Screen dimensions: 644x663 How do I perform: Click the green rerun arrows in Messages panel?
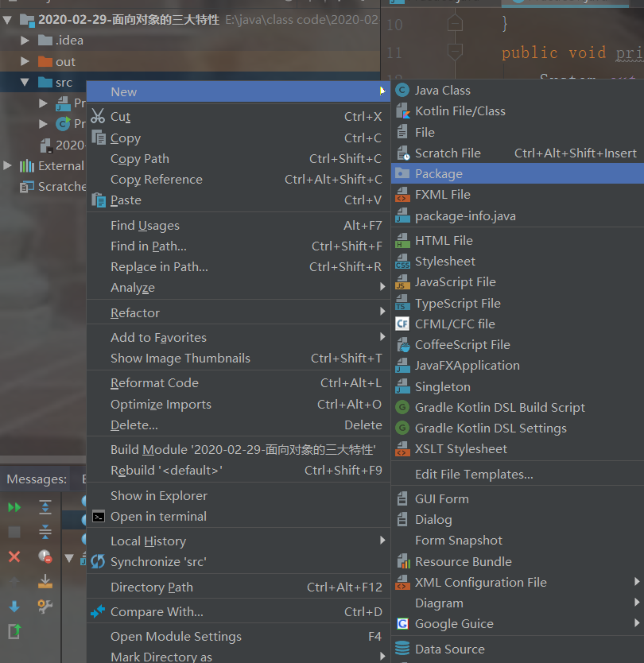[x=14, y=507]
